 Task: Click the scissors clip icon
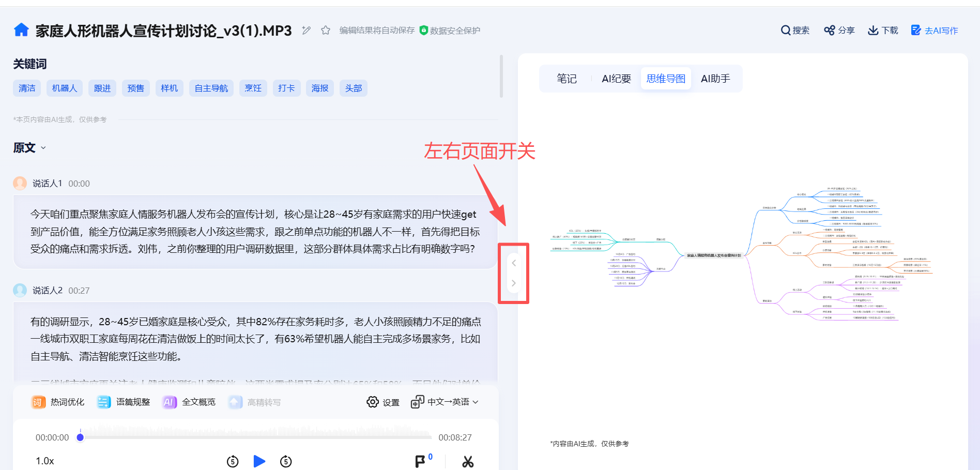468,461
